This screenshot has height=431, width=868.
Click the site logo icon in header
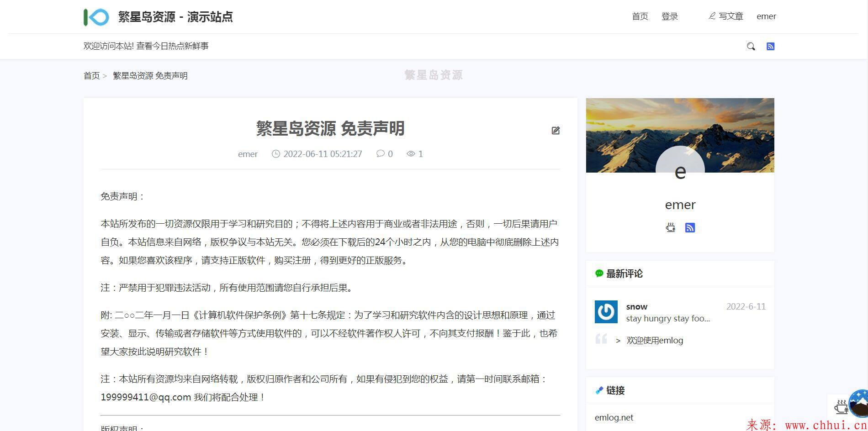click(96, 17)
